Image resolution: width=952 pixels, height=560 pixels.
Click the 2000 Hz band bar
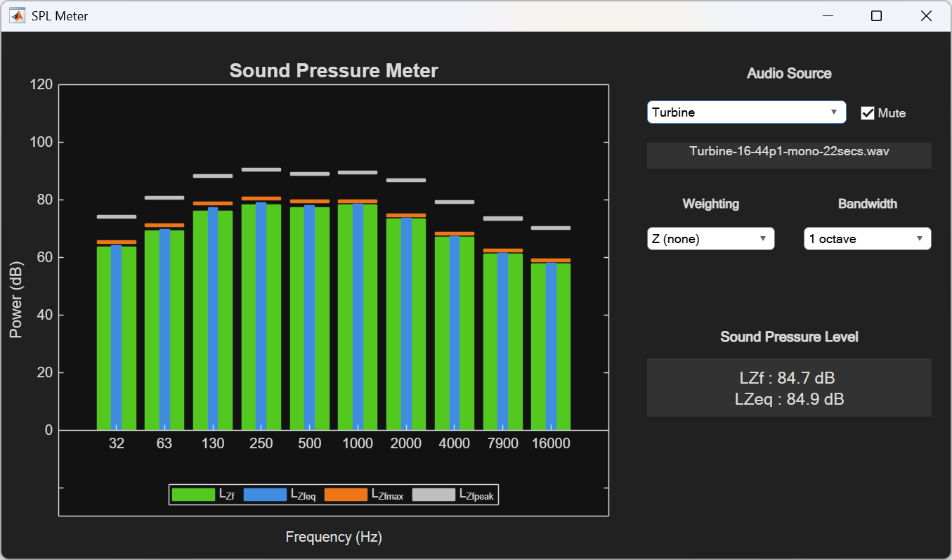406,324
